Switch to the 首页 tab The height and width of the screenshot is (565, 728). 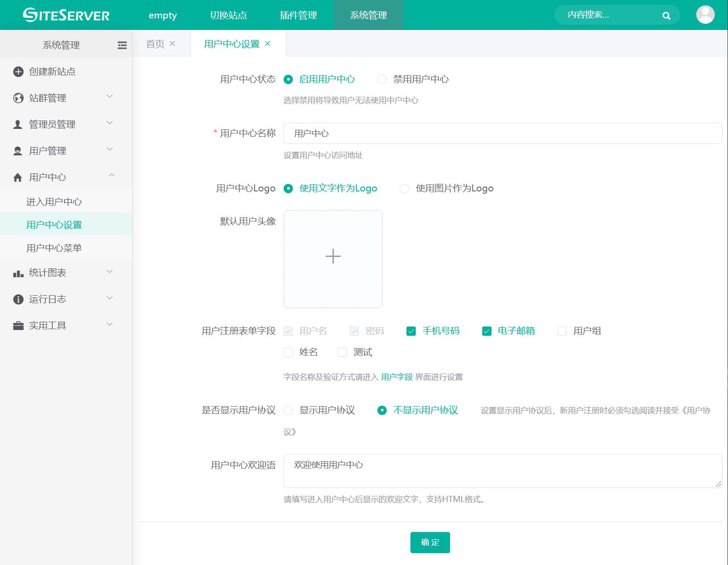point(155,44)
